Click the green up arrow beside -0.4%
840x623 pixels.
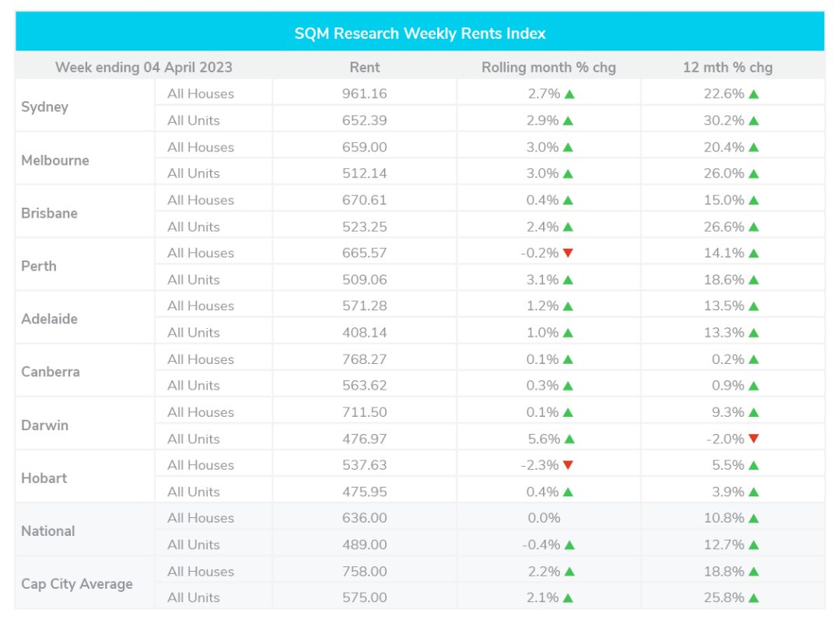pos(569,544)
